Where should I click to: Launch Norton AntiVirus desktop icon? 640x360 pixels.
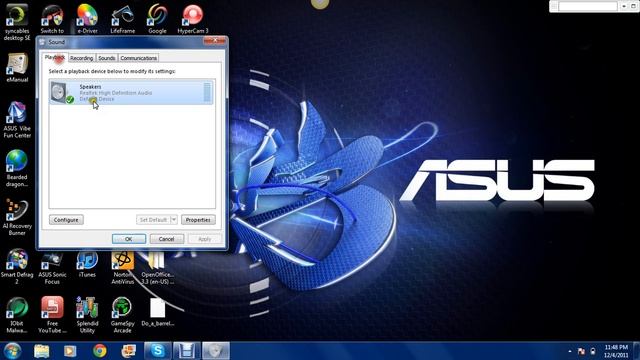[x=122, y=269]
